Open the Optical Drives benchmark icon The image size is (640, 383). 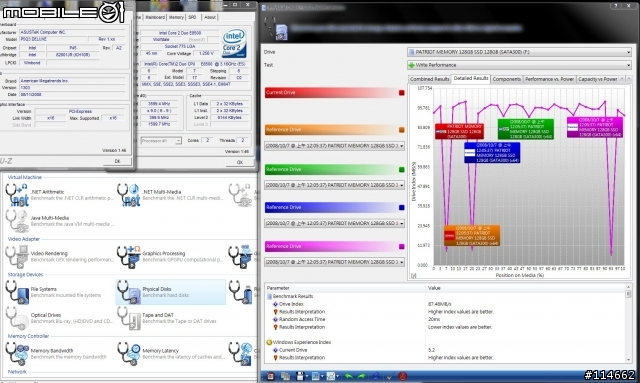(x=17, y=318)
